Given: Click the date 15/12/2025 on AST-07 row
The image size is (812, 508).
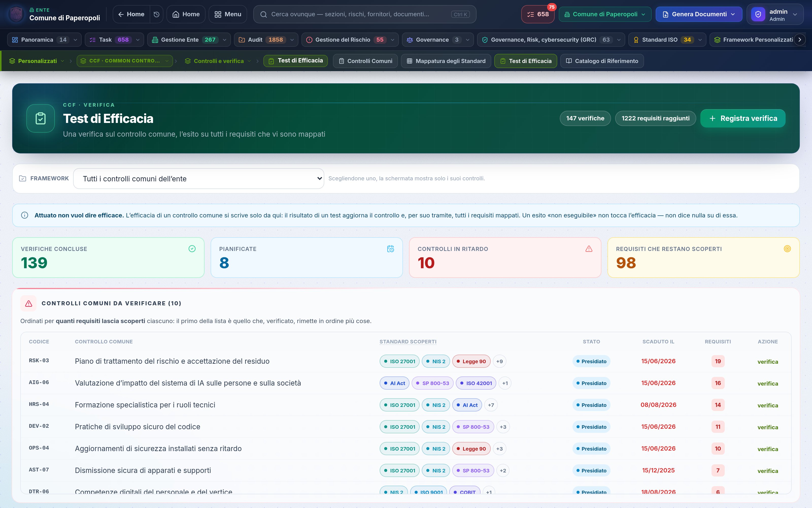Looking at the screenshot, I should click(x=658, y=470).
